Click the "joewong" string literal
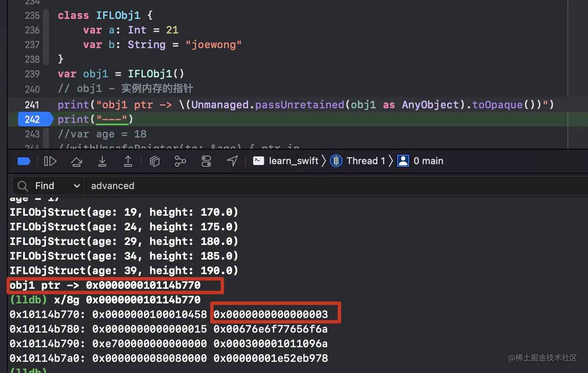This screenshot has width=588, height=373. coord(214,45)
